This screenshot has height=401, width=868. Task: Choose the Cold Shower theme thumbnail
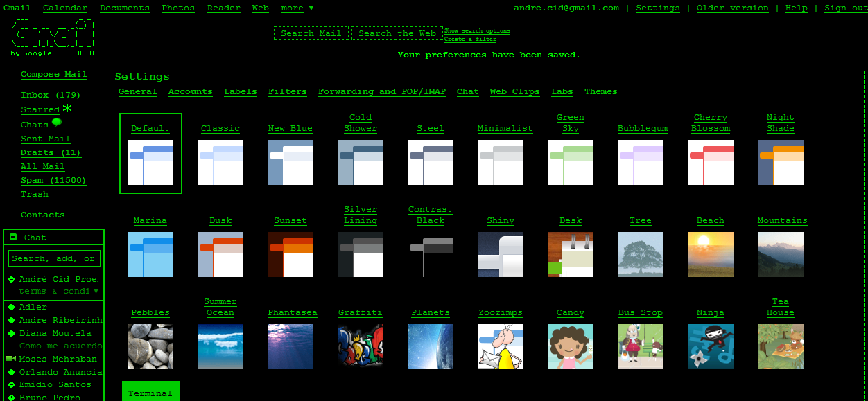[x=361, y=163]
